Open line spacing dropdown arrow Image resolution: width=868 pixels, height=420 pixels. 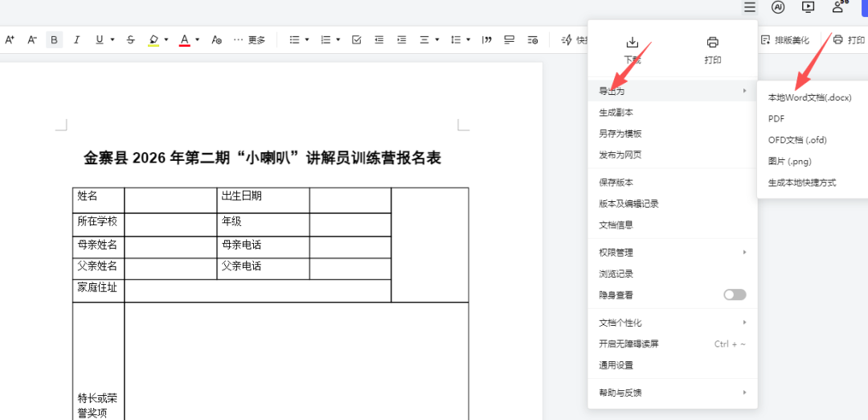tap(469, 40)
